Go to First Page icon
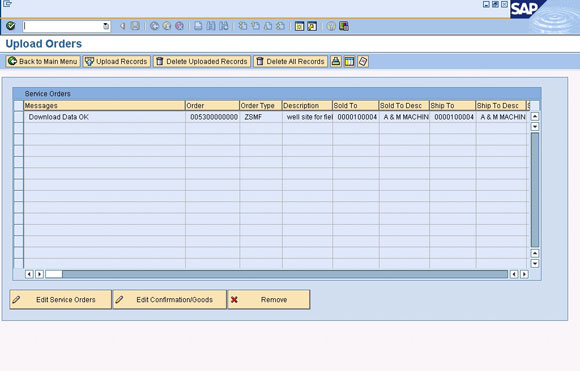Viewport: 580px width, 371px height. tap(243, 26)
